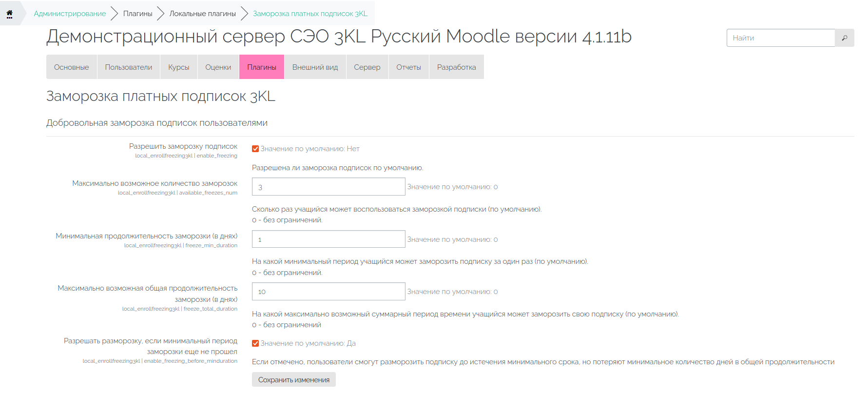This screenshot has height=395, width=868.
Task: Click the maximum number of freezes input field
Action: (328, 187)
